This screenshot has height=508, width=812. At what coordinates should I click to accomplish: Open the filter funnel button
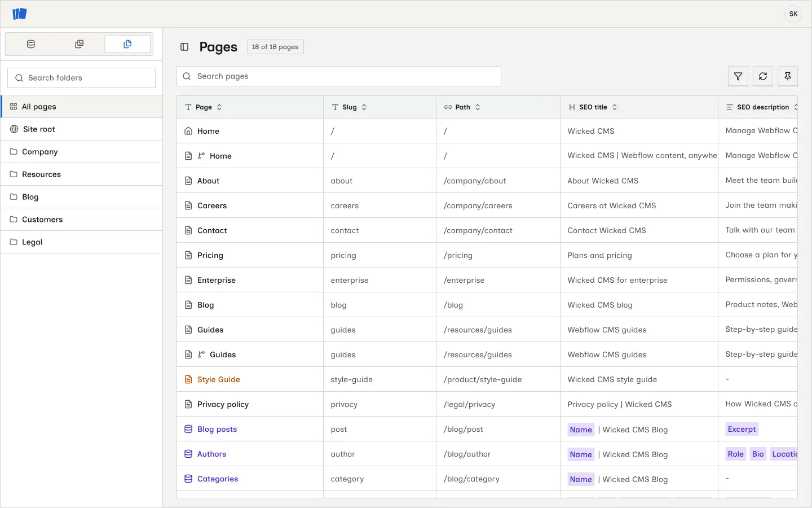pos(738,76)
